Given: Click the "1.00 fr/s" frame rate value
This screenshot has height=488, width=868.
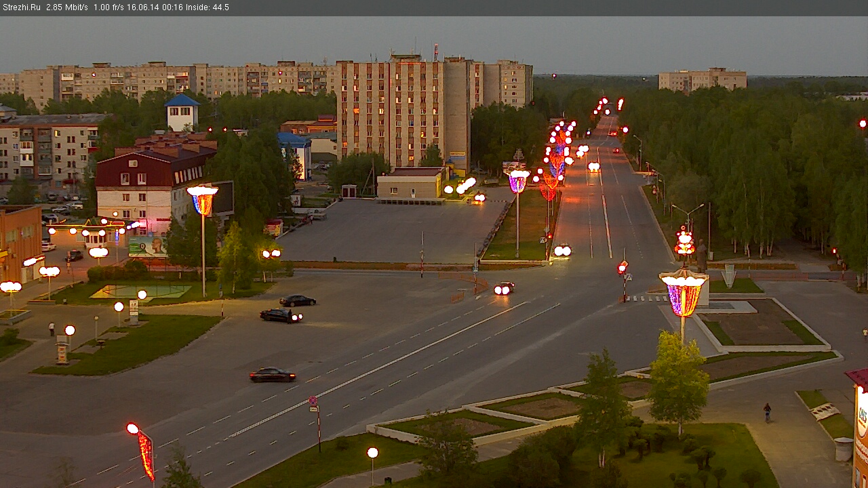Looking at the screenshot, I should [108, 7].
